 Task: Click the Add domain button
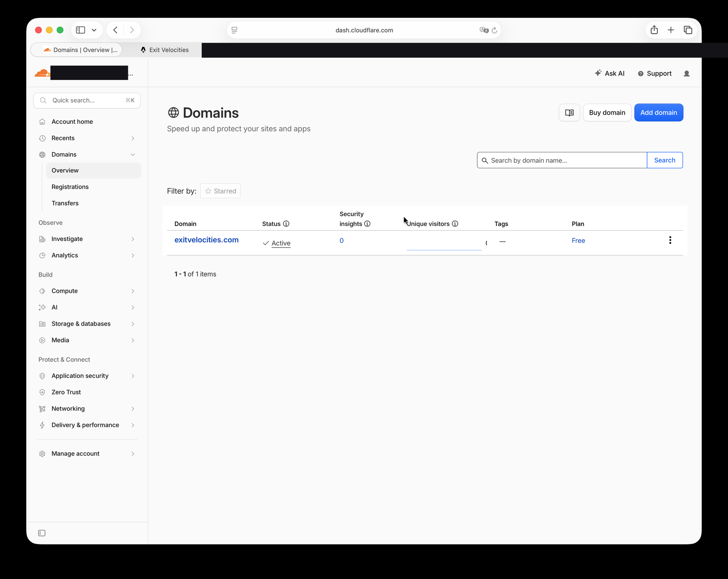pyautogui.click(x=659, y=113)
